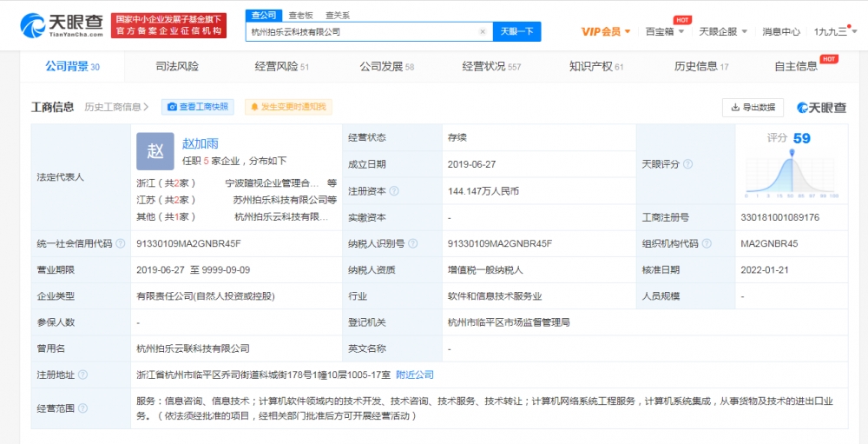Select the 历史信息 tab

coord(701,67)
